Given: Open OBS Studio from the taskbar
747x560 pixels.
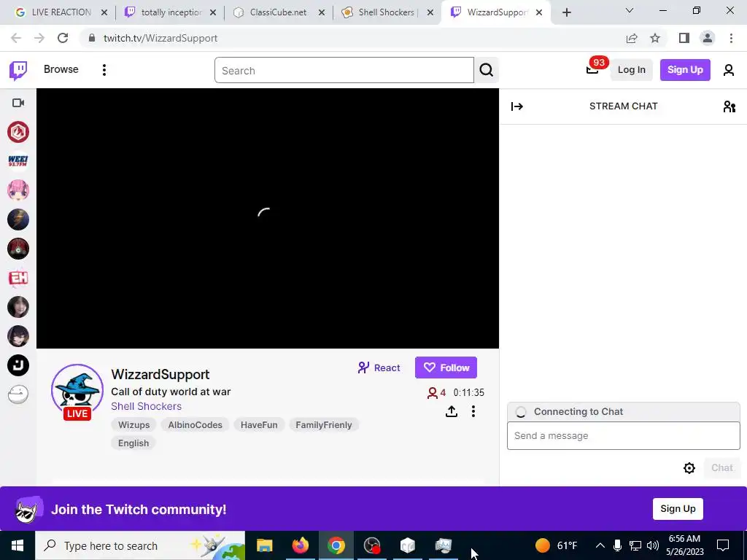Looking at the screenshot, I should (371, 545).
